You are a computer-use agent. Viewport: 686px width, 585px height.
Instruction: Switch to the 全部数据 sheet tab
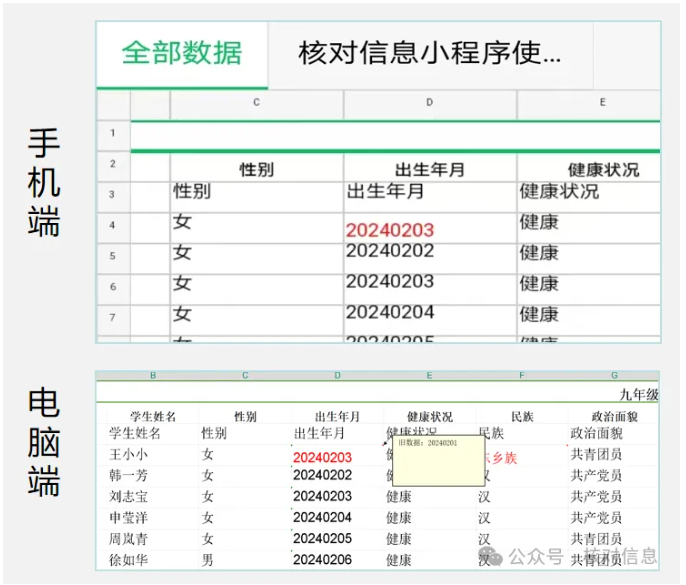(182, 54)
